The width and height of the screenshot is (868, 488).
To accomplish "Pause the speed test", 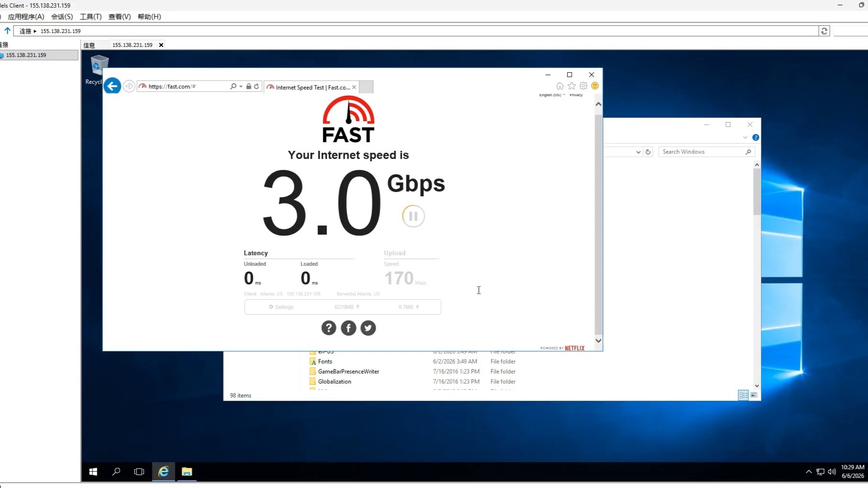I will pos(413,216).
